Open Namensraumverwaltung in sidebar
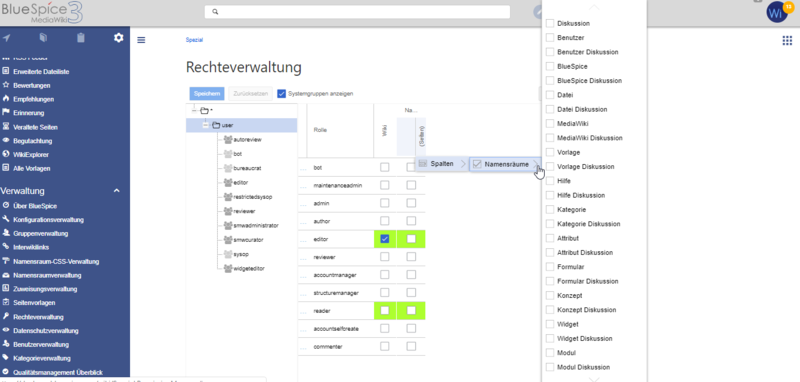The height and width of the screenshot is (382, 800). 47,275
